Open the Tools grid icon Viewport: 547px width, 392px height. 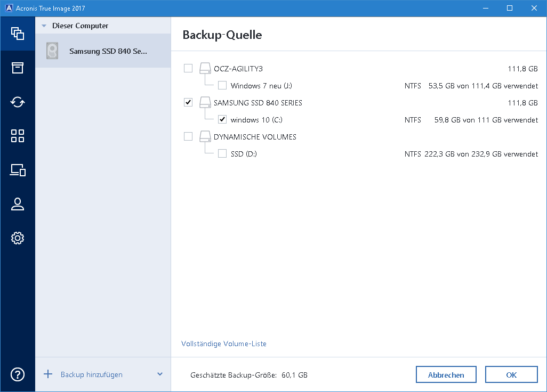[x=18, y=136]
